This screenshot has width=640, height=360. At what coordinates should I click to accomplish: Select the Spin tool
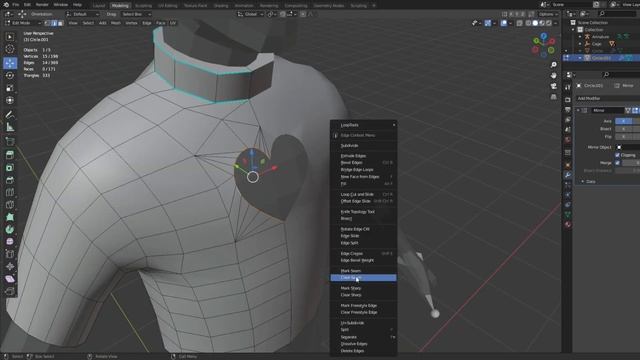coord(10,230)
